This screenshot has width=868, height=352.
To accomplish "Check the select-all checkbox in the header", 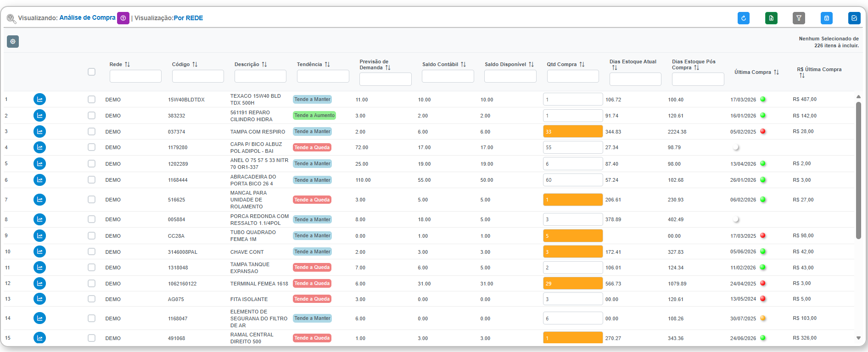I will [92, 72].
